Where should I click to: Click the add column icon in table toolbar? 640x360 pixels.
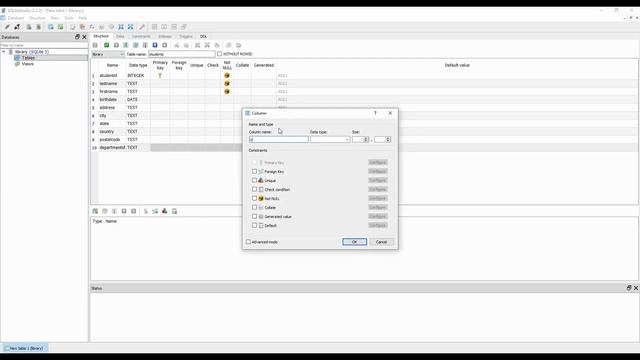tap(126, 45)
